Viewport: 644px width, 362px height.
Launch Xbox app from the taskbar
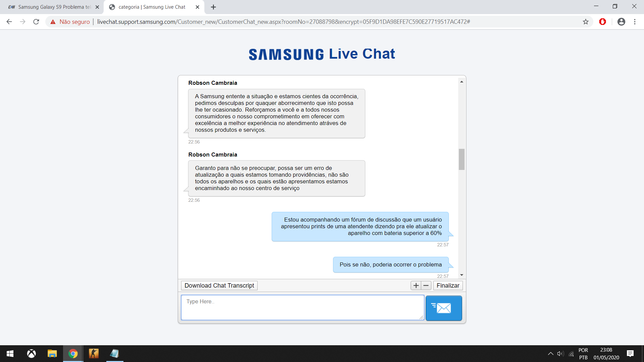pos(31,354)
